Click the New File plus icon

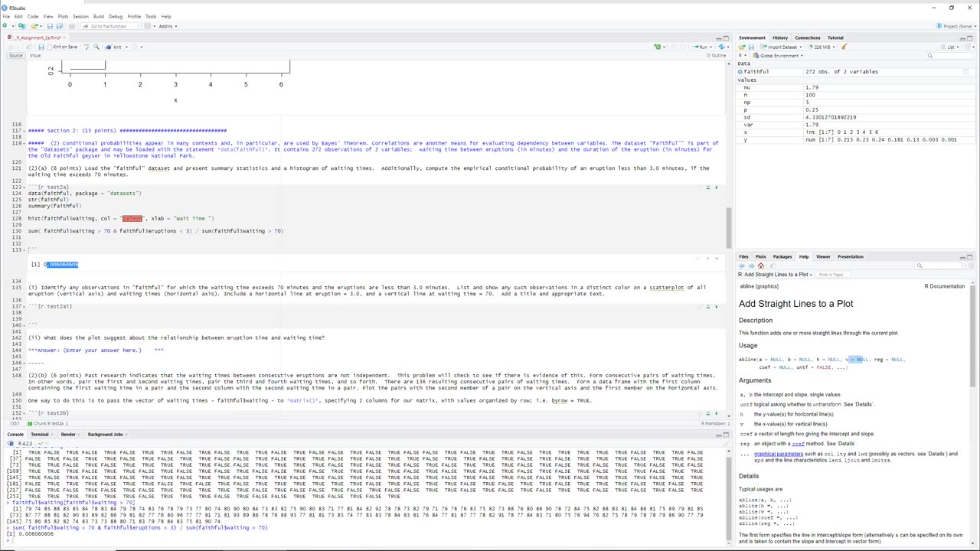click(x=5, y=26)
